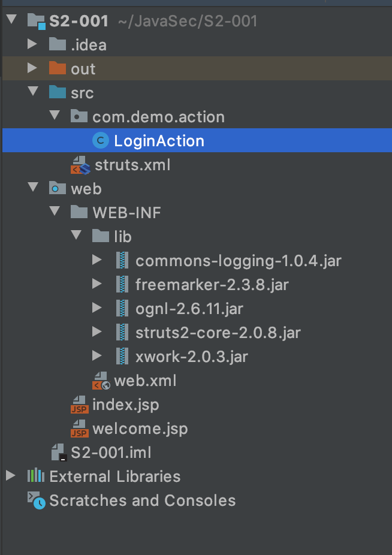This screenshot has height=555, width=392.
Task: Collapse the WEB-INF directory arrow
Action: click(x=55, y=213)
